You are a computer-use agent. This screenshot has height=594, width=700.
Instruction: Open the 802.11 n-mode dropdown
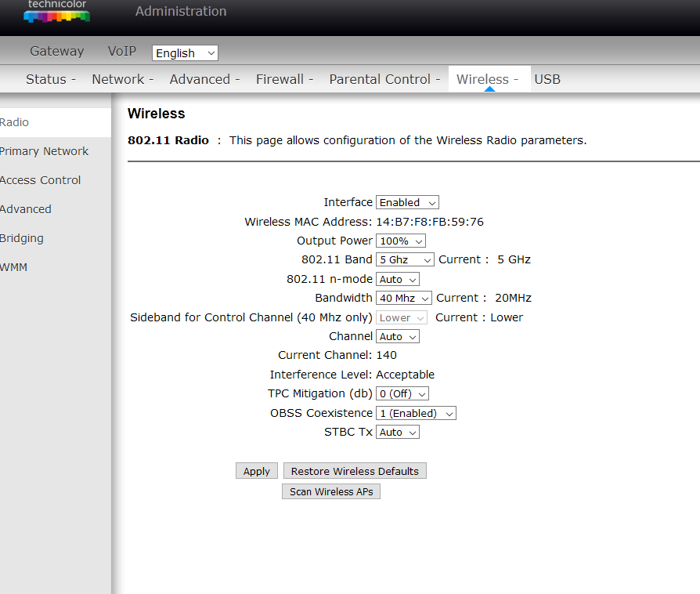click(397, 279)
